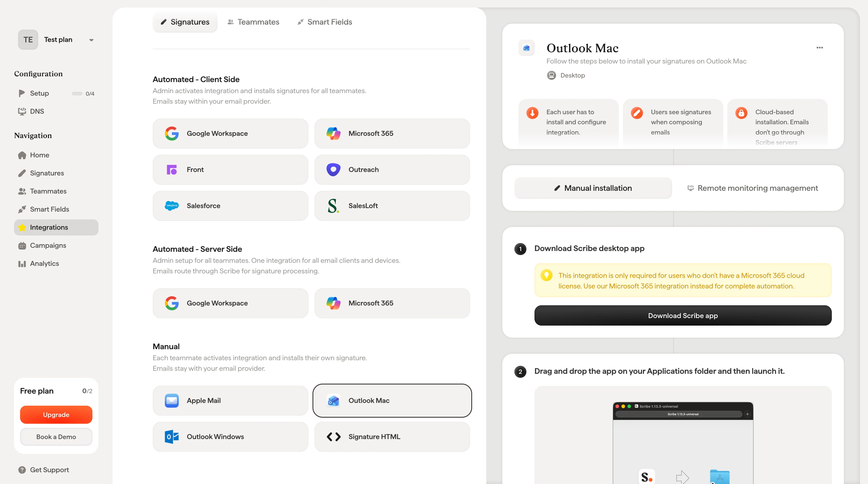Image resolution: width=868 pixels, height=484 pixels.
Task: Click the TE workspace avatar
Action: [28, 40]
